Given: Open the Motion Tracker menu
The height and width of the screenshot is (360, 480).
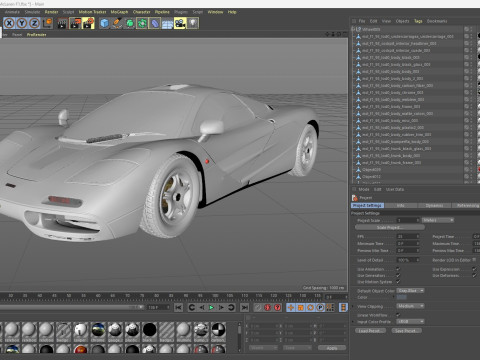Looking at the screenshot, I should [92, 12].
